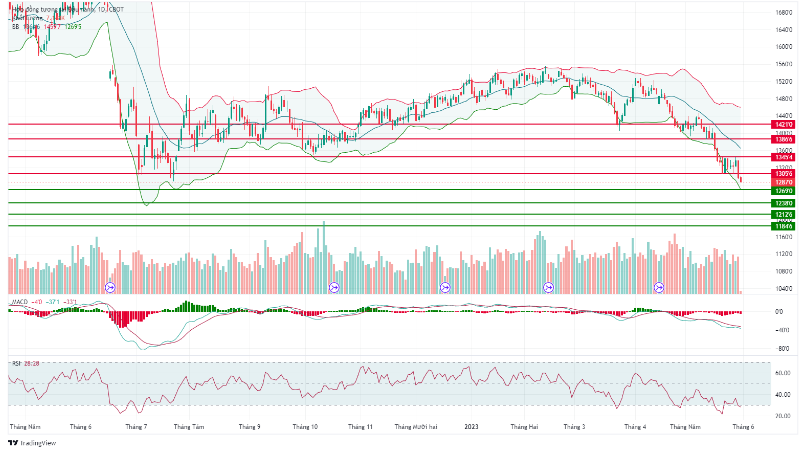Click the event marker icon near Tháng 4

click(659, 287)
